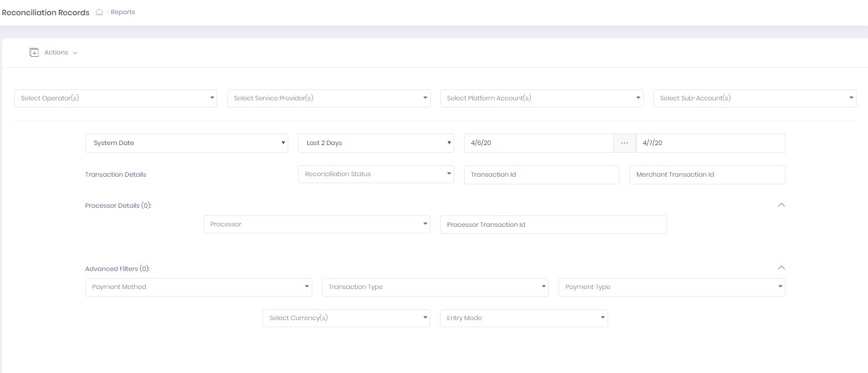868x373 pixels.
Task: Open the Select Sub-Account(s) dropdown
Action: pos(754,98)
